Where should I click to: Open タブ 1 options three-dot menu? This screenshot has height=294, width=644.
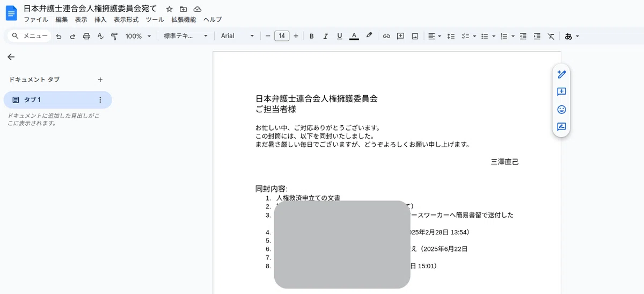(100, 100)
